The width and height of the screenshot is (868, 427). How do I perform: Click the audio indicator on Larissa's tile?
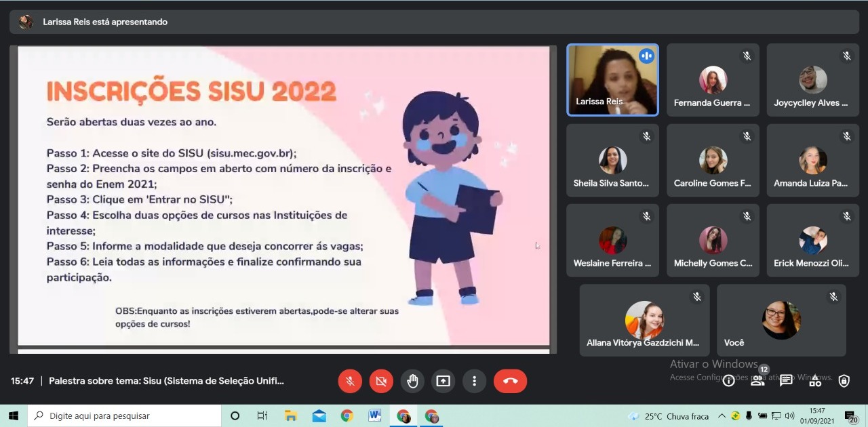[x=646, y=56]
